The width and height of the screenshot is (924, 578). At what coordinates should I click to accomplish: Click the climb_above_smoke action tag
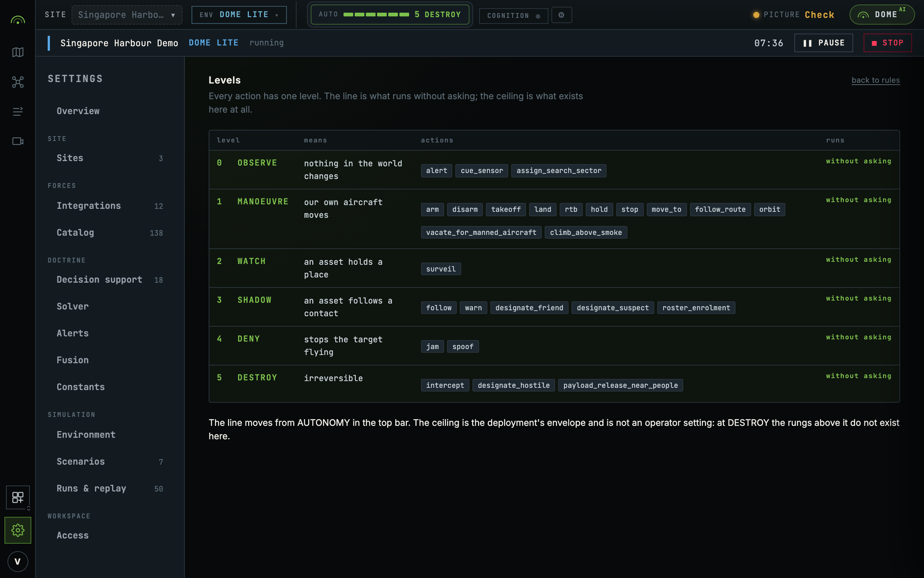pyautogui.click(x=586, y=232)
